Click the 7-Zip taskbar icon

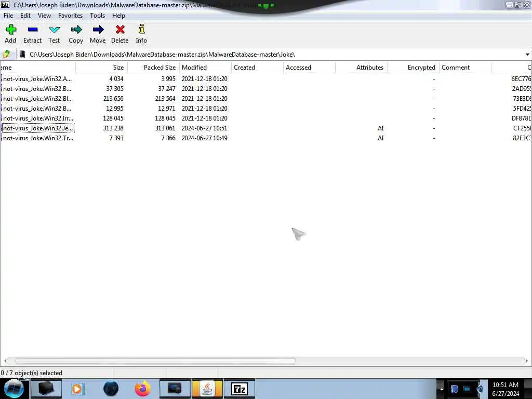pos(240,389)
